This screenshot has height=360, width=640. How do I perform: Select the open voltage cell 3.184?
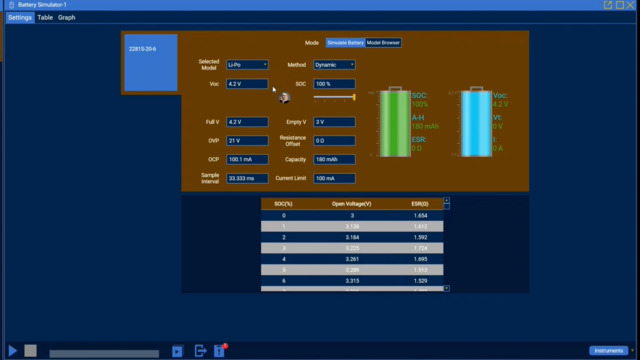[352, 237]
